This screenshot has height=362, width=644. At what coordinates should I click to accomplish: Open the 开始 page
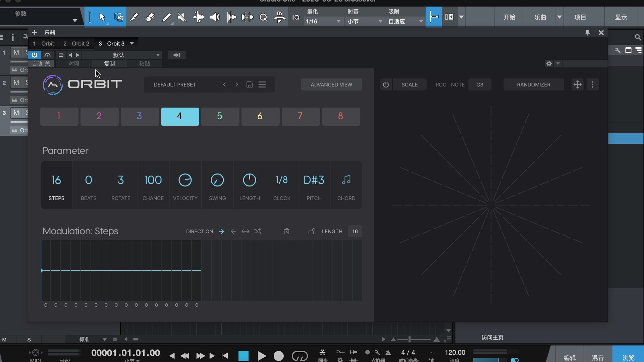[509, 17]
